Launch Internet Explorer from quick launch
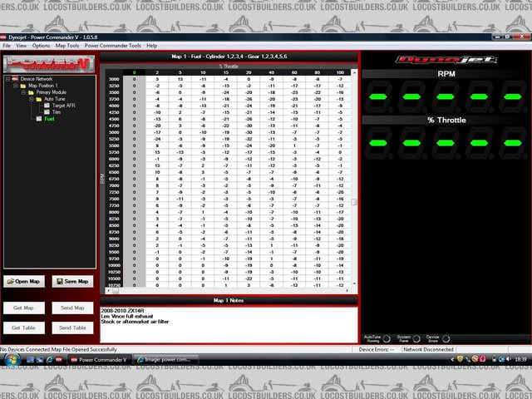Image resolution: width=532 pixels, height=399 pixels. [x=49, y=360]
